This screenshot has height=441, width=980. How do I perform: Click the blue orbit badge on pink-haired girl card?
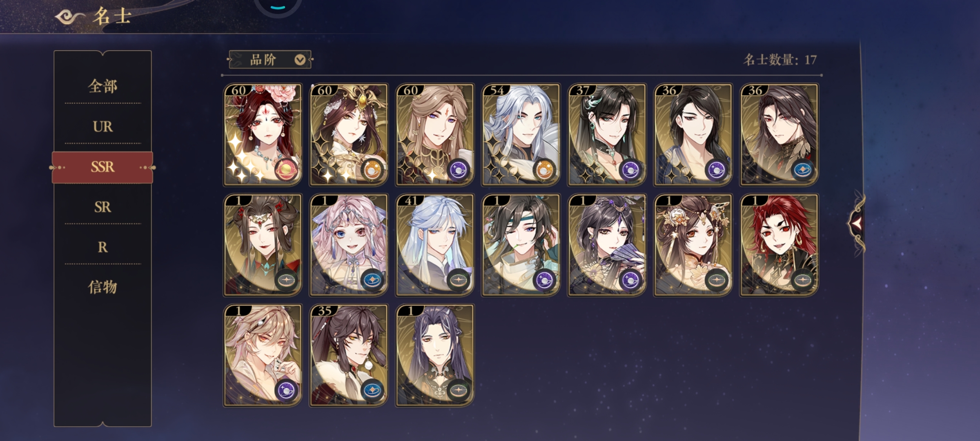click(372, 280)
